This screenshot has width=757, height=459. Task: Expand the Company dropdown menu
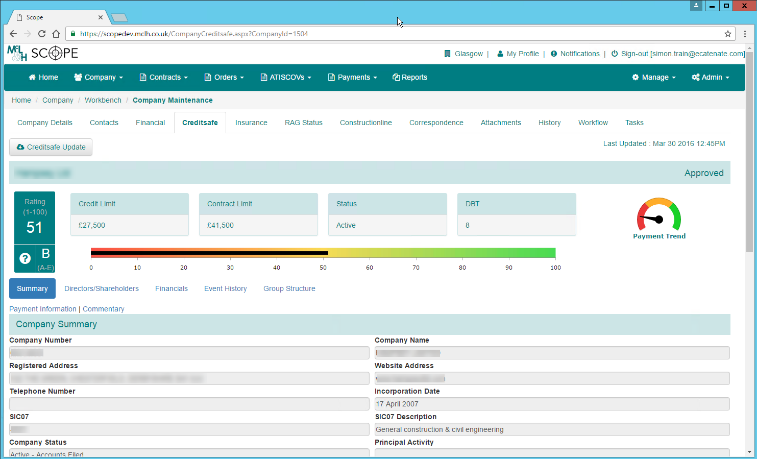(x=98, y=77)
